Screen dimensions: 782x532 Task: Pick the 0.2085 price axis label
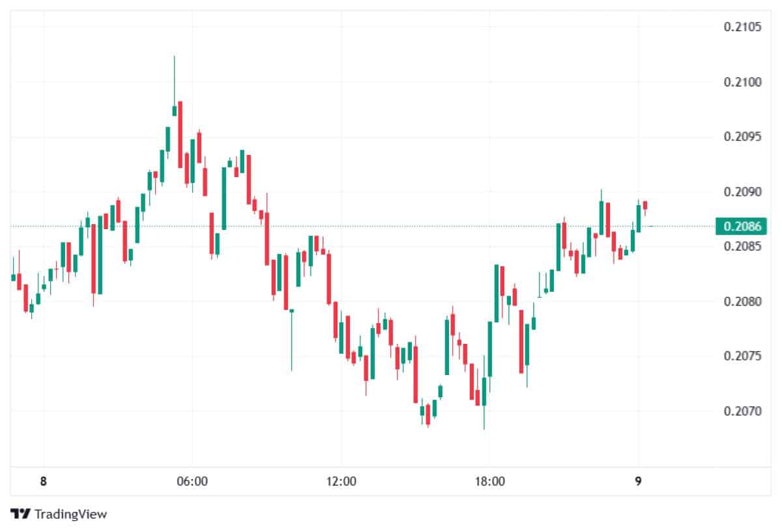(x=743, y=247)
